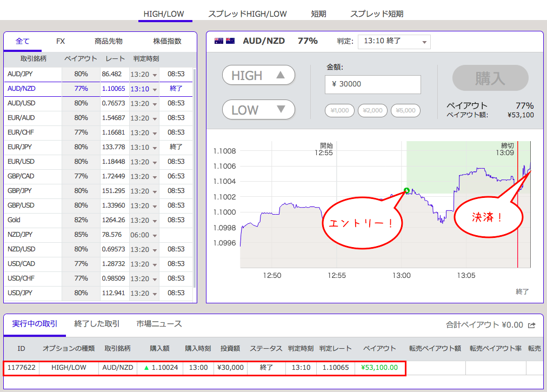This screenshot has width=547, height=392.
Task: Choose the ¥5,000 preset amount
Action: pos(405,110)
